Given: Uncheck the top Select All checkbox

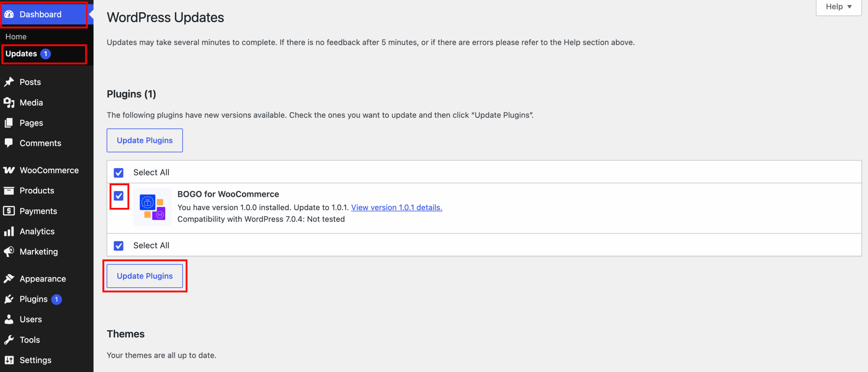Looking at the screenshot, I should [x=119, y=173].
